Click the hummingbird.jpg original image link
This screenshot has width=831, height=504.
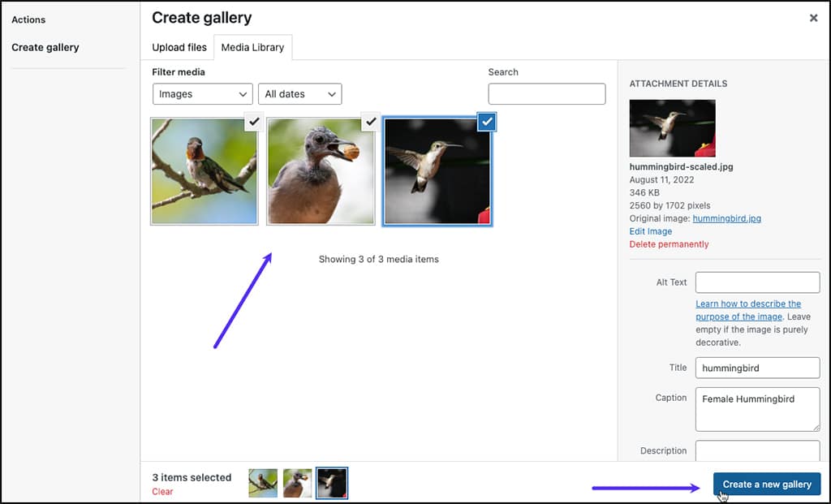(726, 218)
